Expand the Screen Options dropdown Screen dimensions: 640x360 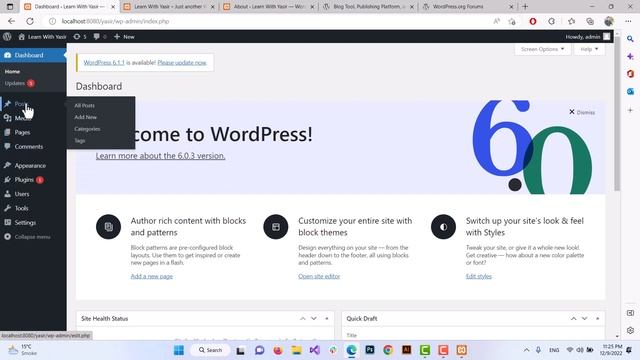pos(542,49)
